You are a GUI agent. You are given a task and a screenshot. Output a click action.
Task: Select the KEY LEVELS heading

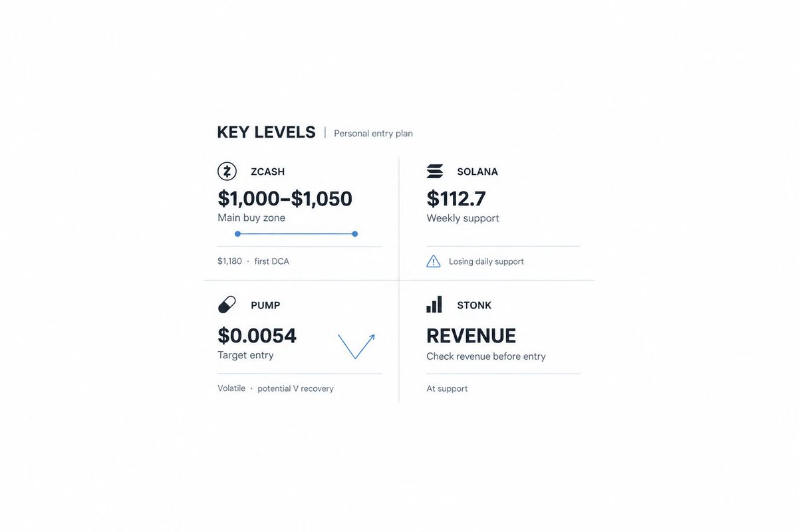[267, 132]
